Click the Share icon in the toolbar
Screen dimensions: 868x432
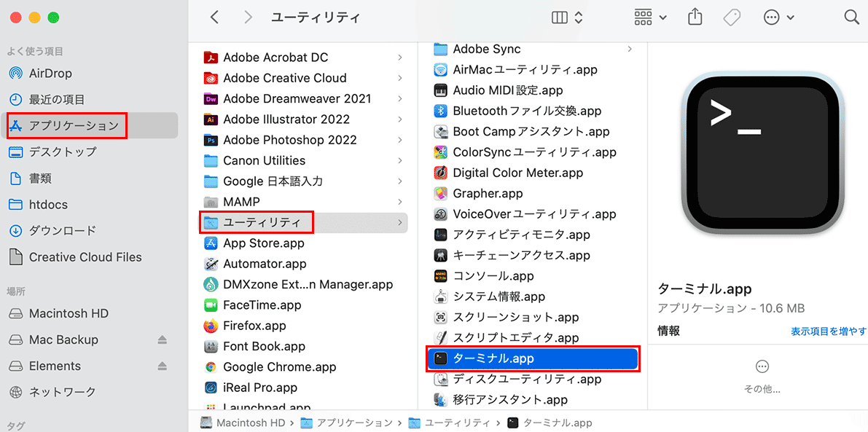tap(695, 16)
